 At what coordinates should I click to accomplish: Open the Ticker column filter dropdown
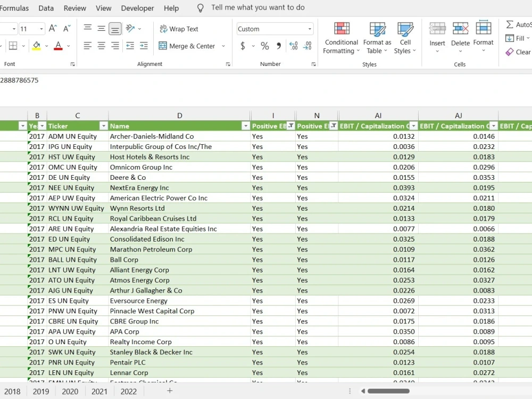[104, 126]
